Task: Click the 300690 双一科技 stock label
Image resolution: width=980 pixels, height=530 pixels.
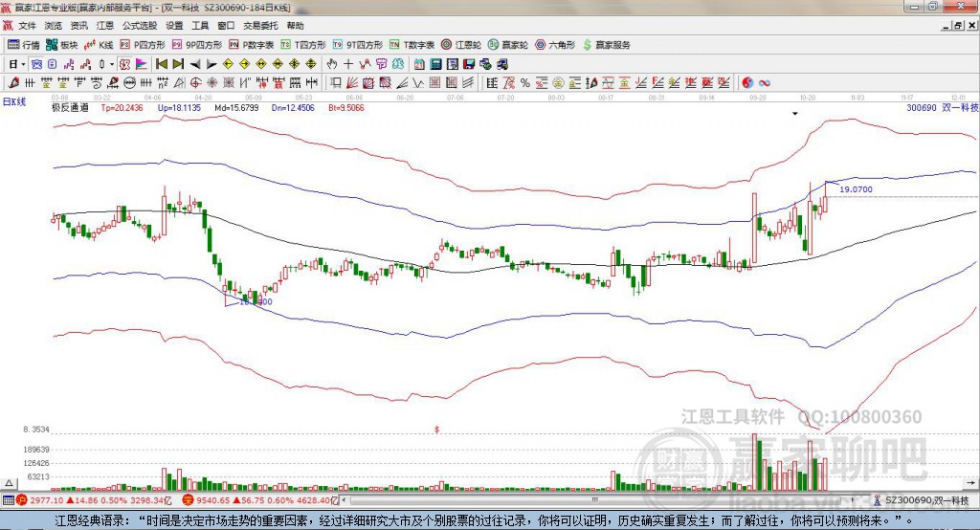Action: click(943, 107)
